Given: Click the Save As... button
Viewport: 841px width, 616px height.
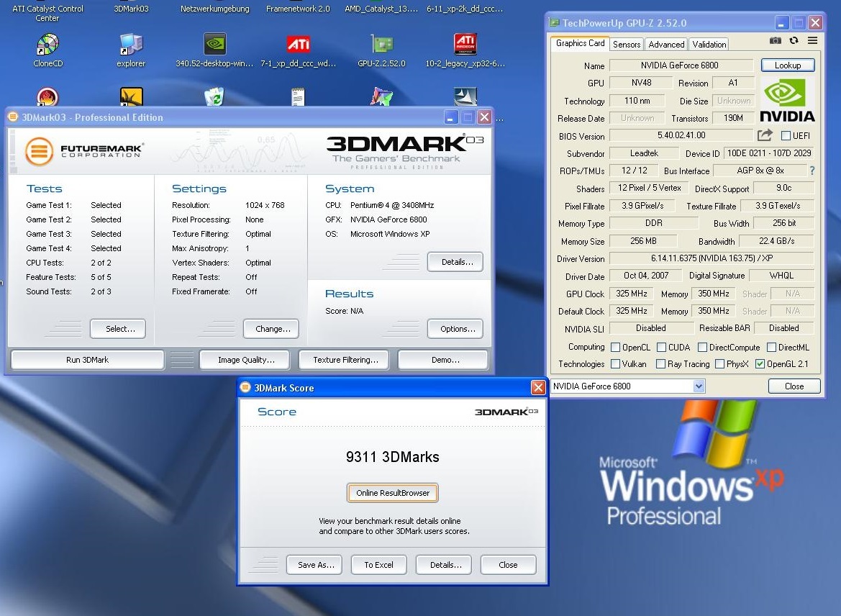Looking at the screenshot, I should (314, 565).
